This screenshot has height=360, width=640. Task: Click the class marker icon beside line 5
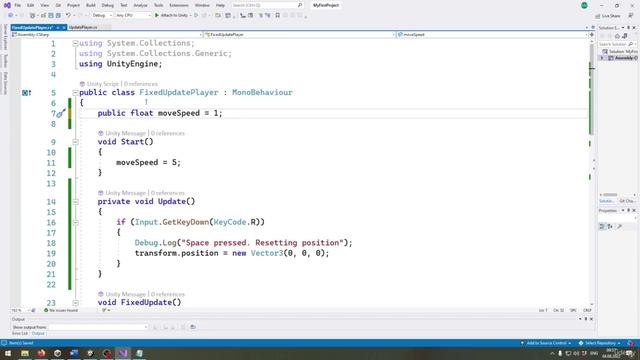[x=27, y=93]
